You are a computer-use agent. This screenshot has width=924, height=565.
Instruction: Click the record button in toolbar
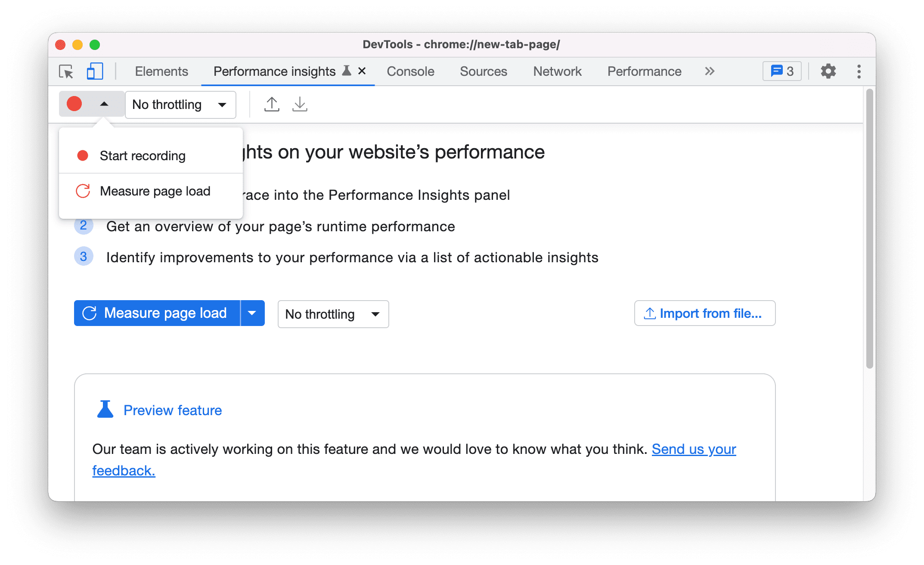click(74, 104)
